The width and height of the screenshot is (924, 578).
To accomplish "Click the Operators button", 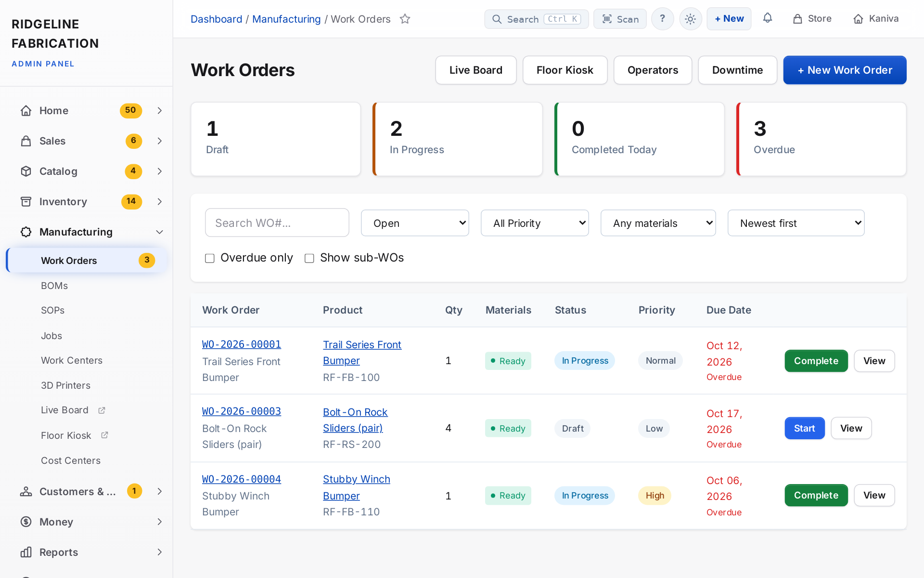I will click(x=653, y=70).
